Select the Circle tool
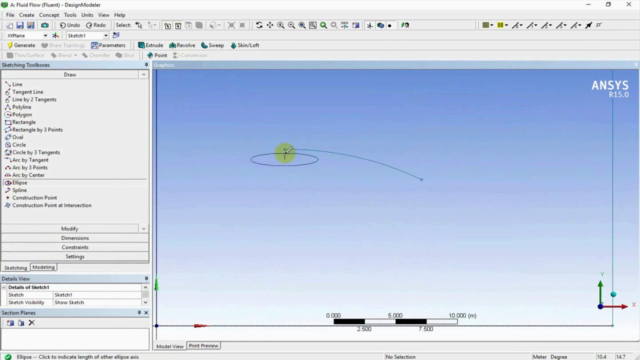Screen dimensions: 640x360 pos(15,145)
